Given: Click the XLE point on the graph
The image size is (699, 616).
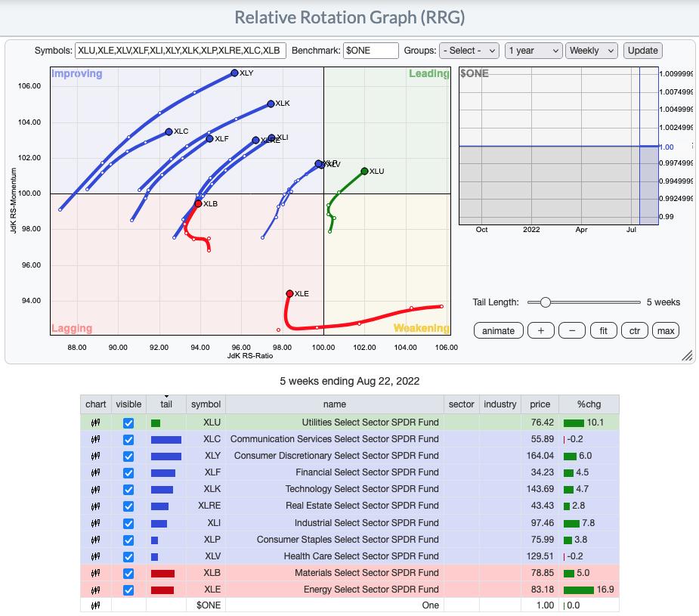Looking at the screenshot, I should (289, 293).
